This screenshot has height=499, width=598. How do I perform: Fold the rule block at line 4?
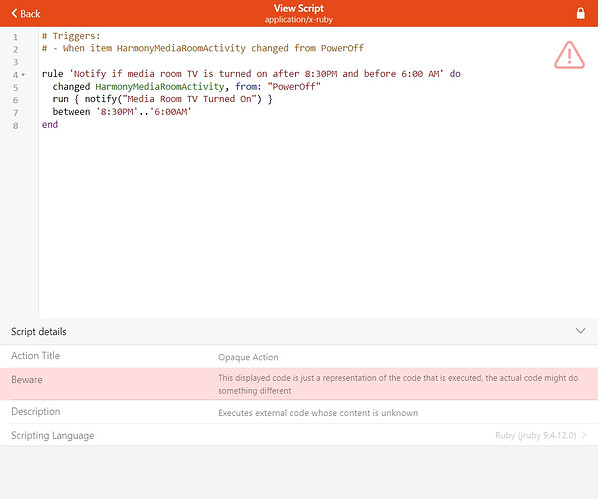point(23,75)
